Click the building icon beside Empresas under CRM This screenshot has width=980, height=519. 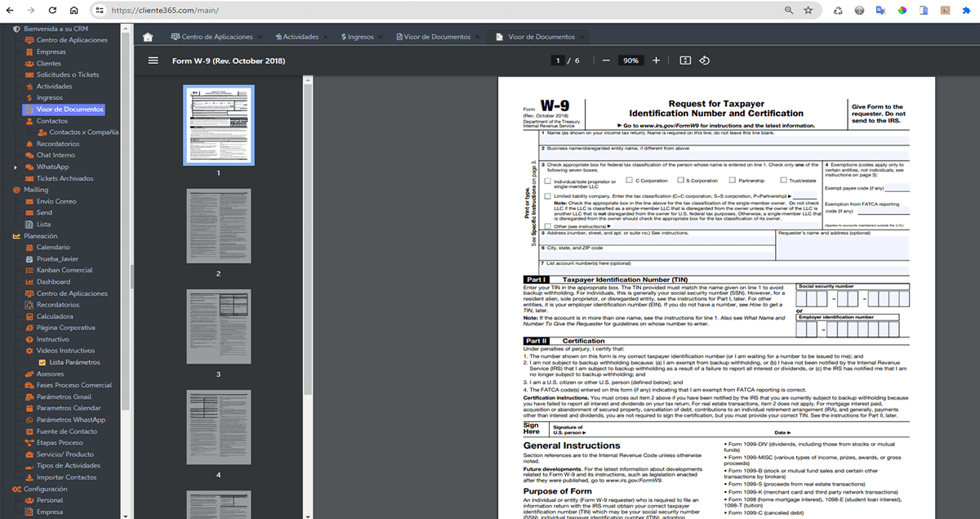point(30,51)
